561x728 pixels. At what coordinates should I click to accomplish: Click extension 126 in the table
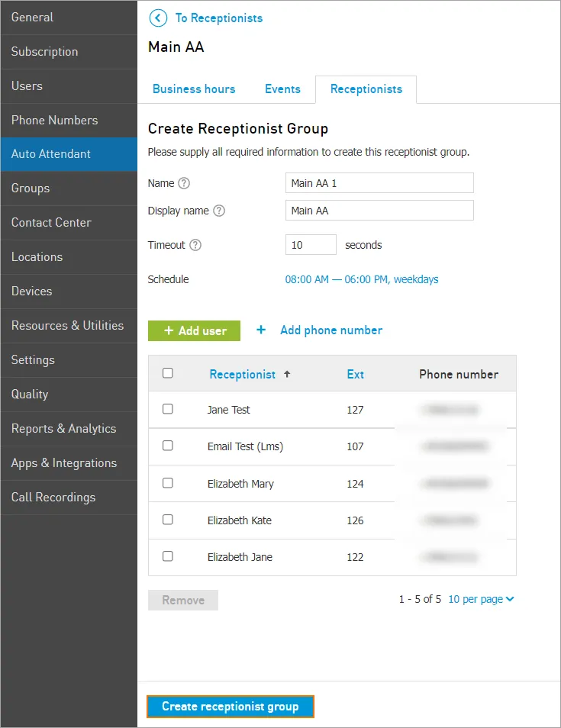pyautogui.click(x=355, y=520)
